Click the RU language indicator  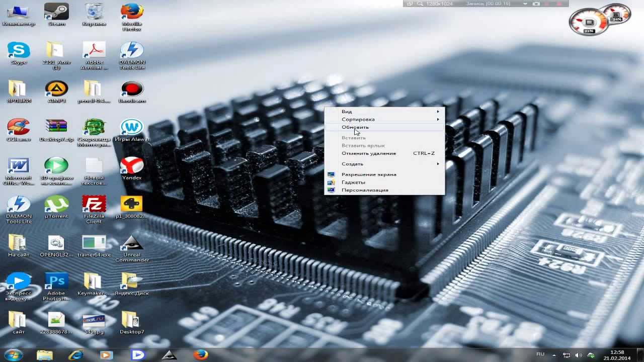540,354
